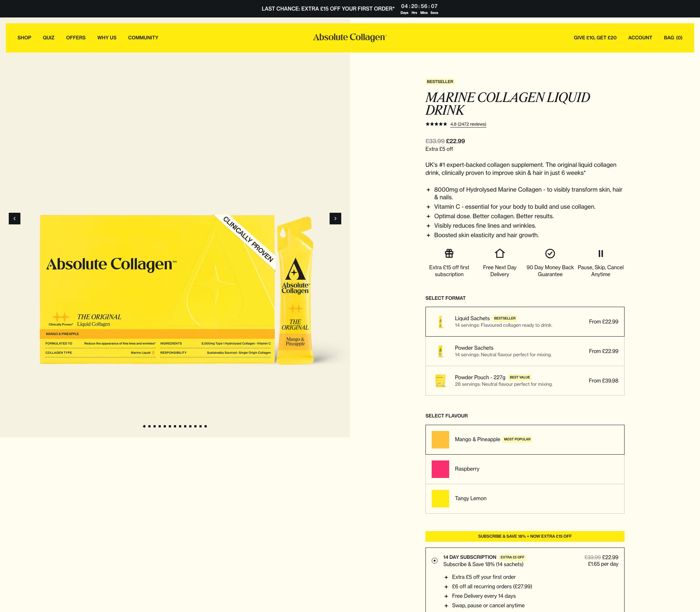The height and width of the screenshot is (612, 700).
Task: Click the SELECT FORMAT heading
Action: point(446,298)
